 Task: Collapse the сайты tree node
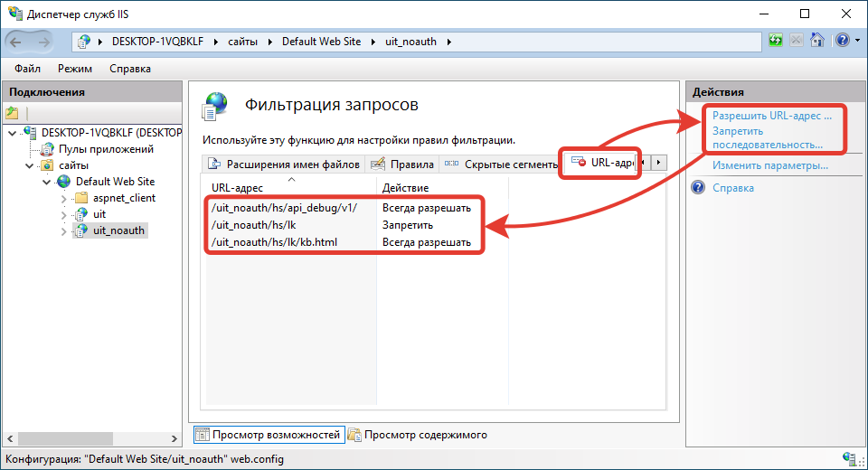(30, 165)
